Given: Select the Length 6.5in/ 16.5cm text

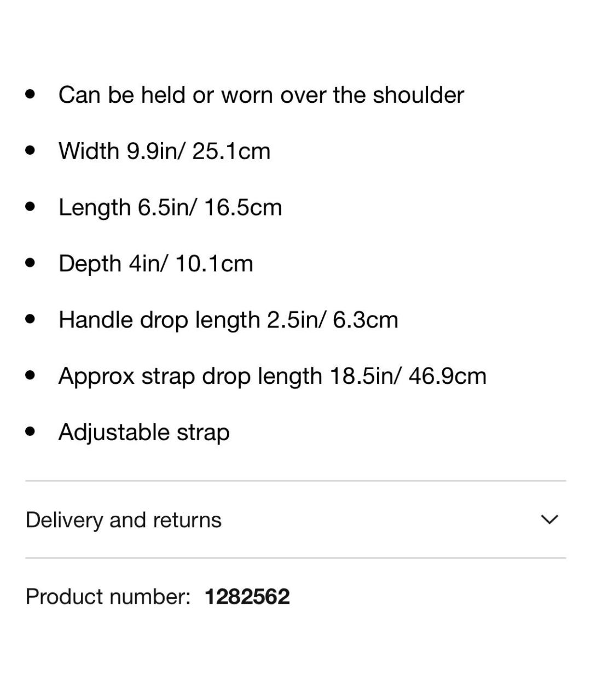Looking at the screenshot, I should pyautogui.click(x=170, y=208).
